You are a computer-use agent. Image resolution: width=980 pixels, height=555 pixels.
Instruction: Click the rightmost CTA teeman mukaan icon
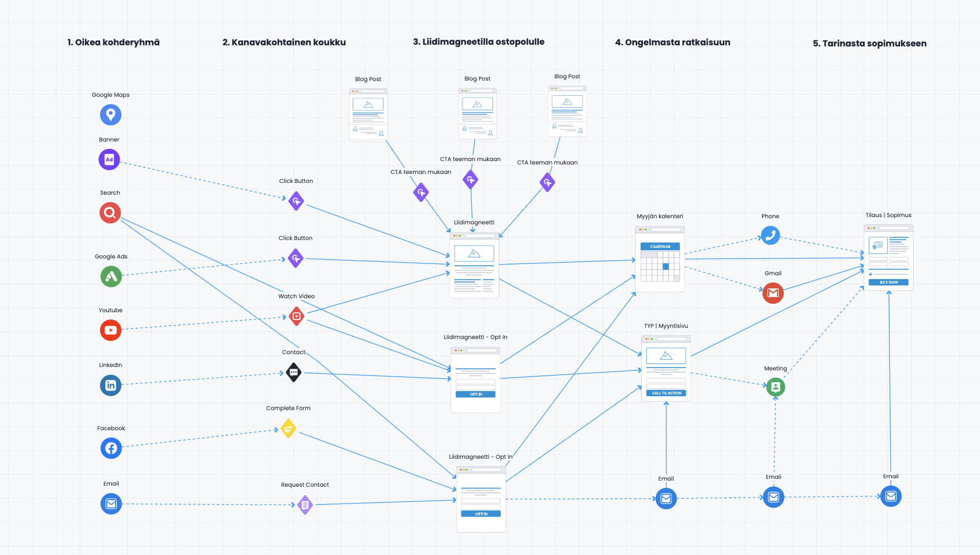[x=547, y=182]
